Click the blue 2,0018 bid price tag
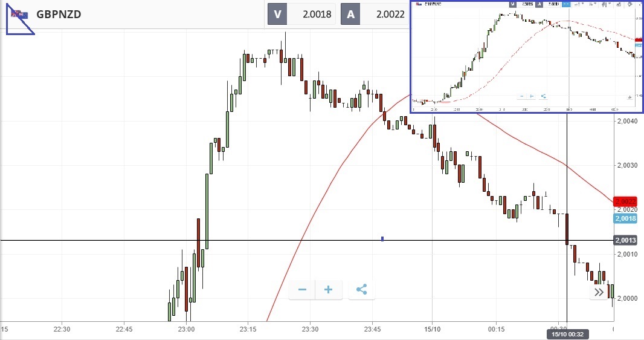The height and width of the screenshot is (340, 644). coord(625,219)
